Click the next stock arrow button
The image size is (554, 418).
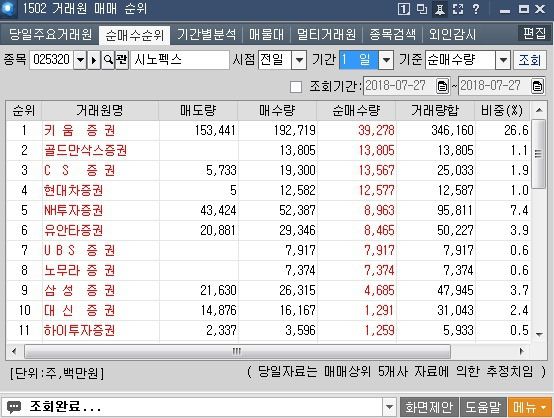94,60
